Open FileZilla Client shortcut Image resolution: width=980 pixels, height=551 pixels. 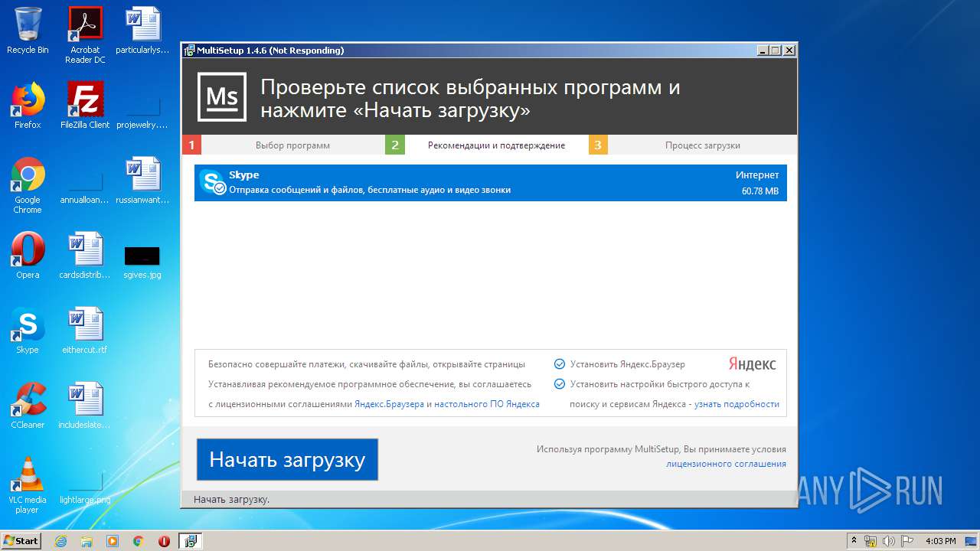tap(85, 106)
